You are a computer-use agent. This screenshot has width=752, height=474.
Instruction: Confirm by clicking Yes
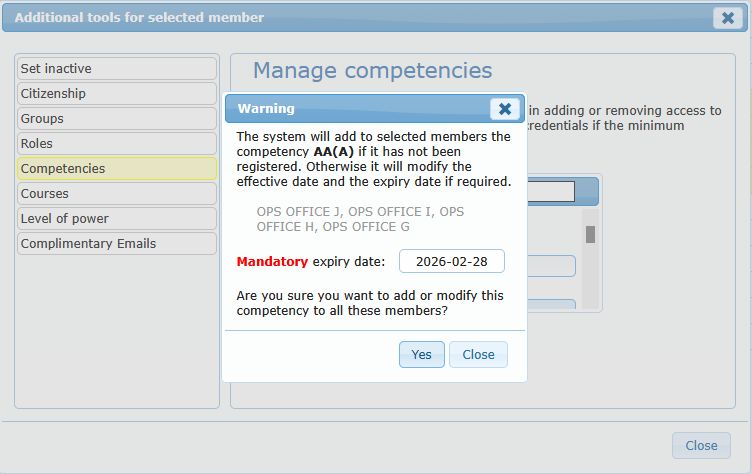coord(421,354)
